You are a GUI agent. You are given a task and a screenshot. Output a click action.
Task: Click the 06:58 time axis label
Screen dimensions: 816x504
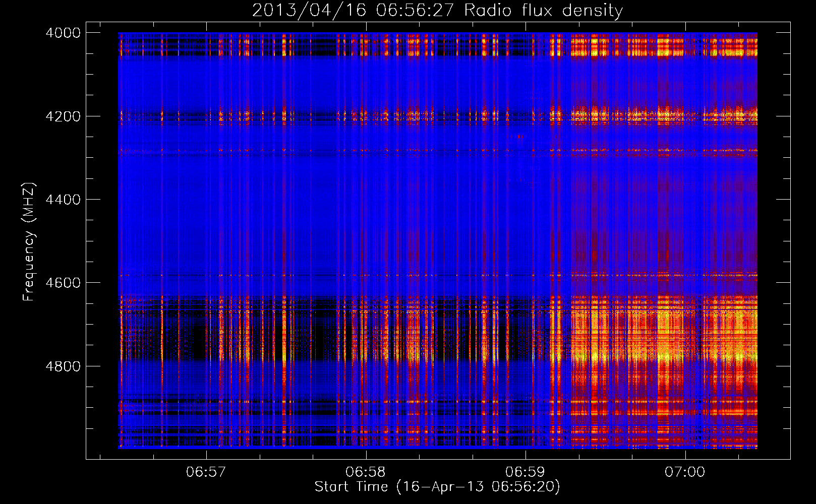click(366, 472)
